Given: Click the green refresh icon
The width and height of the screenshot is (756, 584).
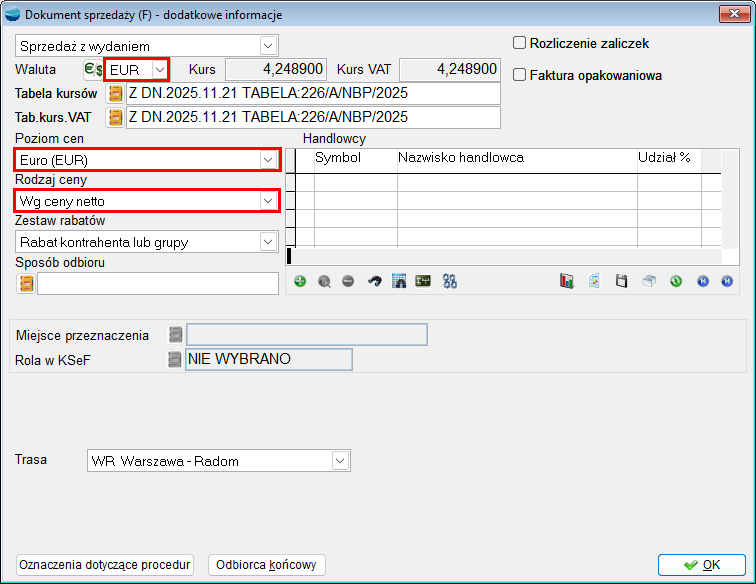Looking at the screenshot, I should coord(676,282).
